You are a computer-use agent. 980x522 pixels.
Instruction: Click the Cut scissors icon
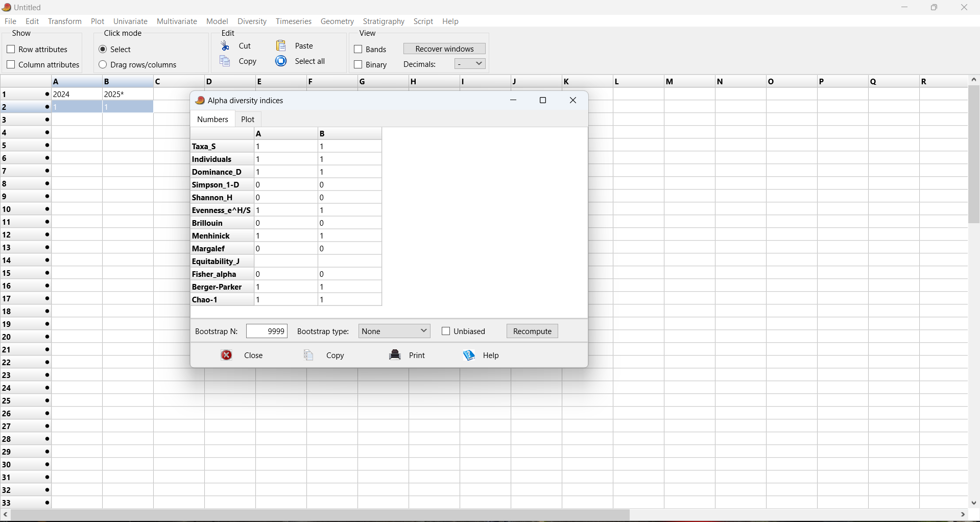pyautogui.click(x=225, y=45)
